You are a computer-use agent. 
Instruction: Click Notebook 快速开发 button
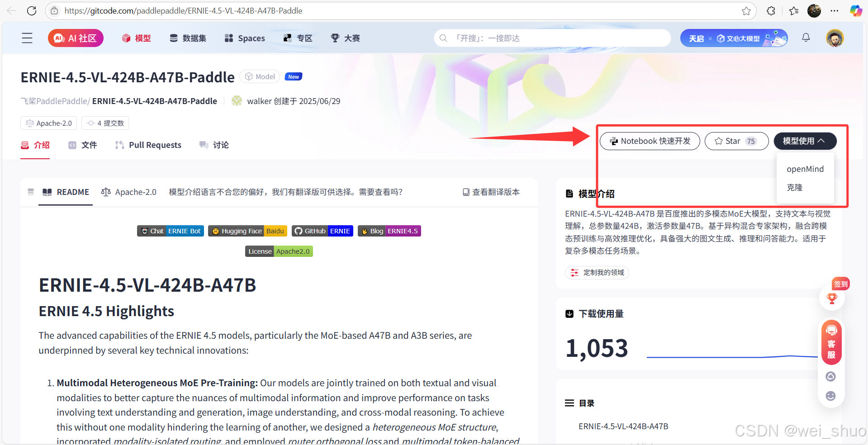[650, 141]
